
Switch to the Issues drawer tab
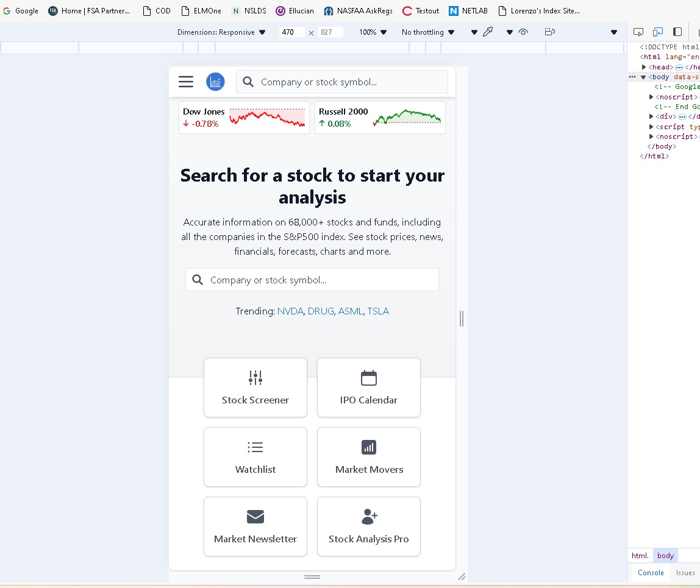(x=685, y=573)
